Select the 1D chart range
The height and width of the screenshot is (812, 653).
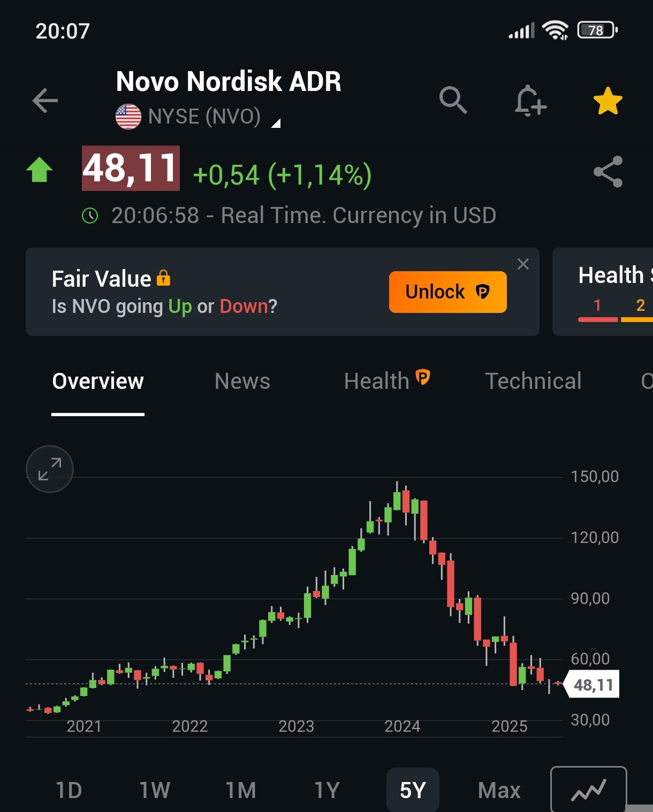pyautogui.click(x=69, y=790)
